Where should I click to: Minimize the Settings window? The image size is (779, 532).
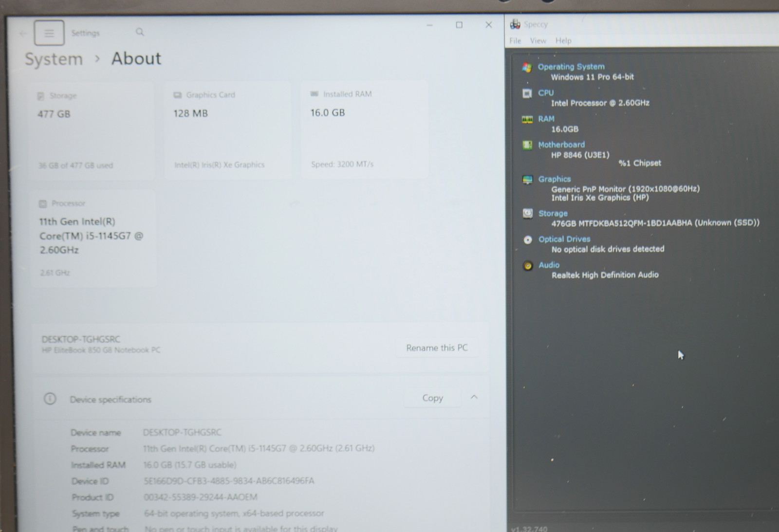(429, 25)
